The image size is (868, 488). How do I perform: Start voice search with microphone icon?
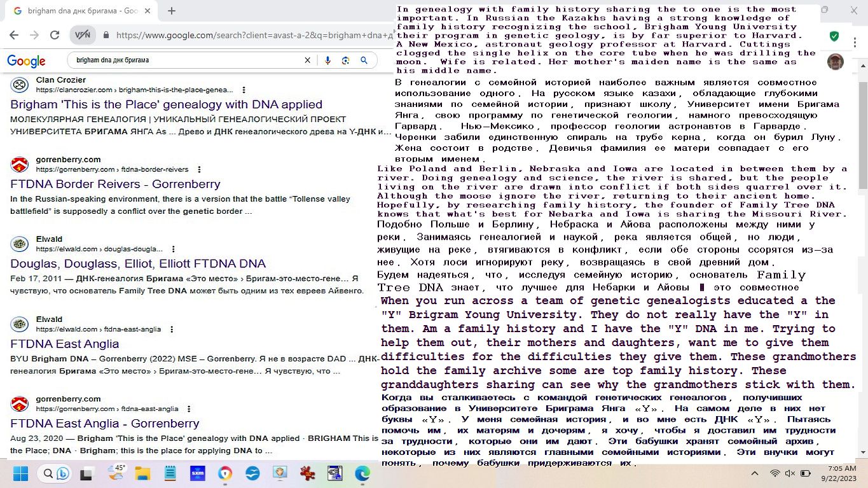click(x=327, y=60)
